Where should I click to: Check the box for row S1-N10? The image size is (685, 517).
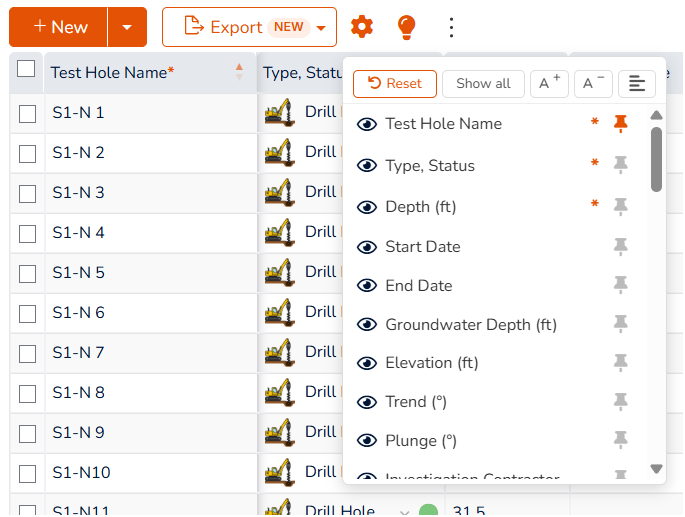click(28, 474)
